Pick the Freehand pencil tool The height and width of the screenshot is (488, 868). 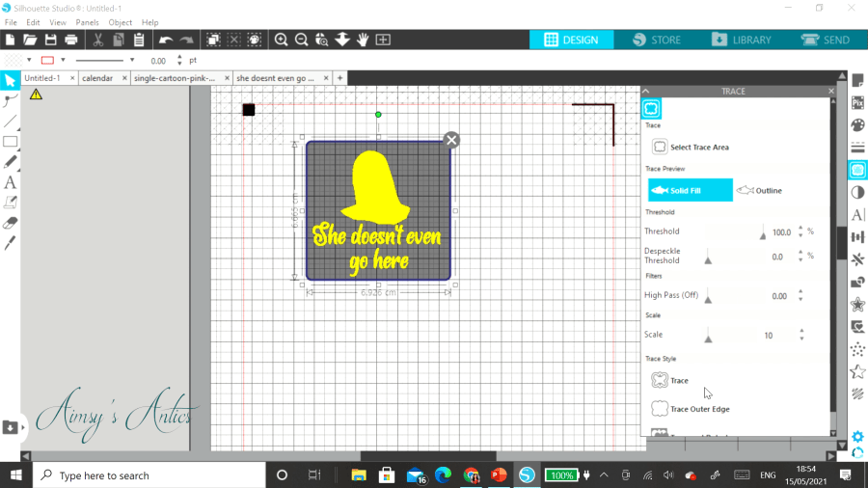10,162
